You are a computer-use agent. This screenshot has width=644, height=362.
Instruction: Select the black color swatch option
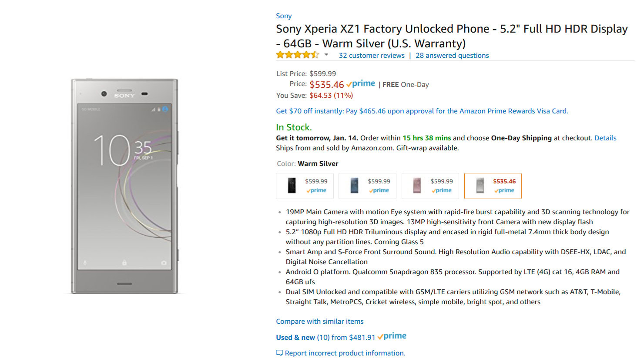[x=305, y=186]
